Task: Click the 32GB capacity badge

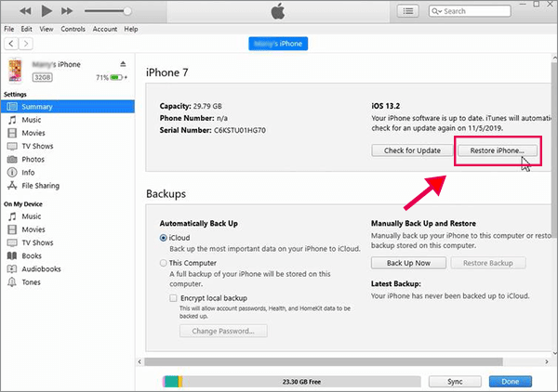Action: [43, 77]
